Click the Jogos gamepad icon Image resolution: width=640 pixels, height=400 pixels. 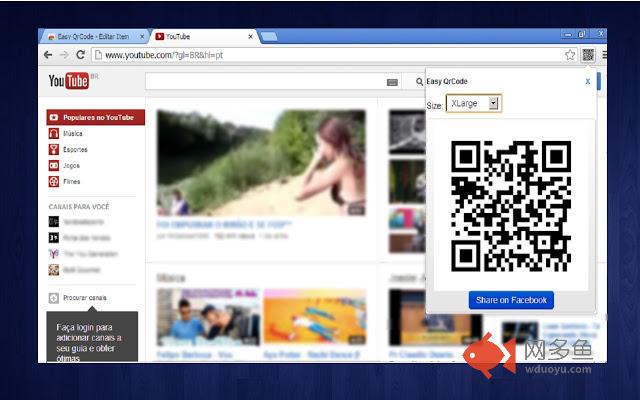[53, 165]
